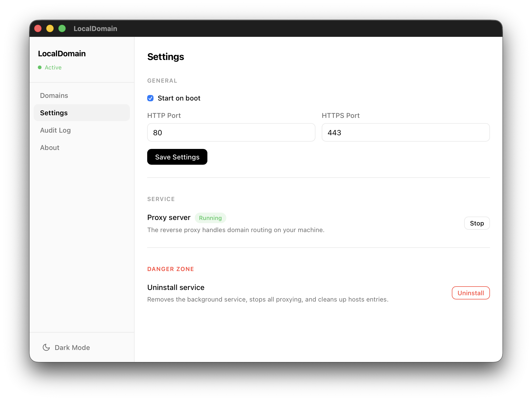532x401 pixels.
Task: Select Settings in the sidebar
Action: click(x=54, y=113)
